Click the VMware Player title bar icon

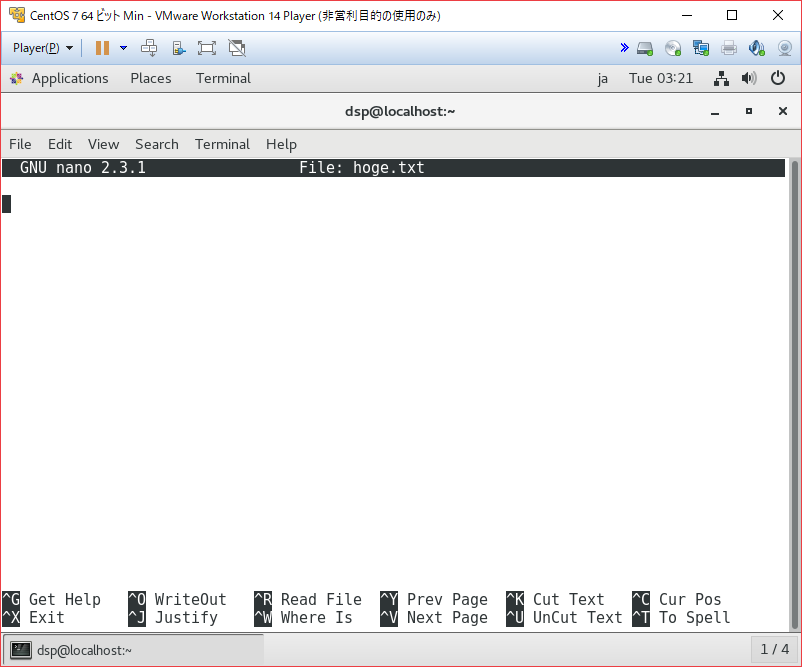click(17, 15)
